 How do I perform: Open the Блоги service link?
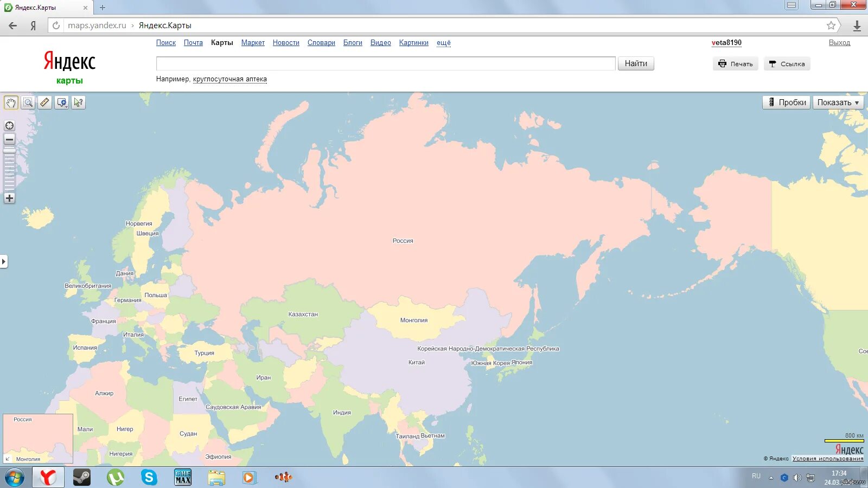tap(353, 43)
